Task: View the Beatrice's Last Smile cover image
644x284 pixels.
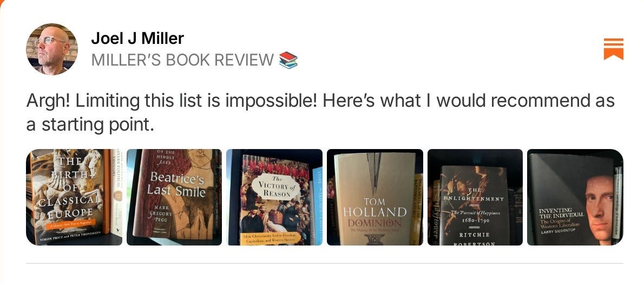Action: pyautogui.click(x=174, y=197)
